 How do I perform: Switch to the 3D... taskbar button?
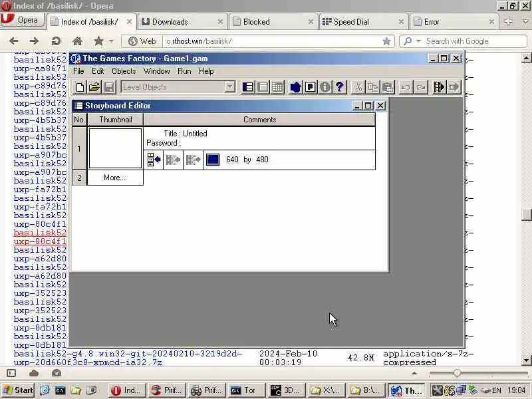pos(286,390)
